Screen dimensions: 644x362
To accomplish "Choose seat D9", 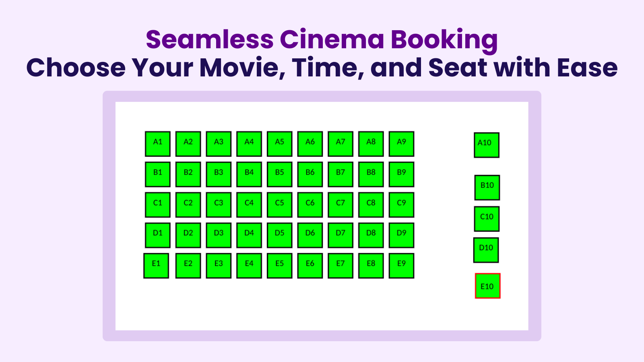I will (401, 234).
